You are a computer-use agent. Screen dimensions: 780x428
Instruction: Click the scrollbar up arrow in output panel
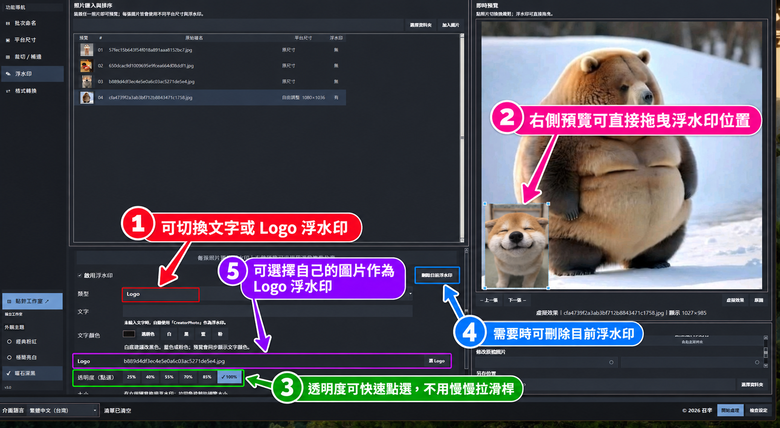coord(766,338)
